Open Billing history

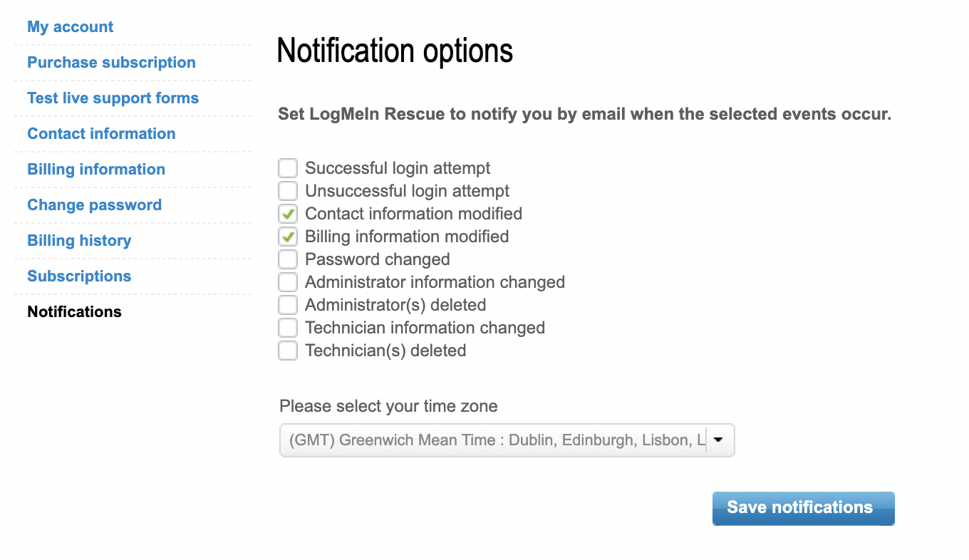(x=79, y=240)
